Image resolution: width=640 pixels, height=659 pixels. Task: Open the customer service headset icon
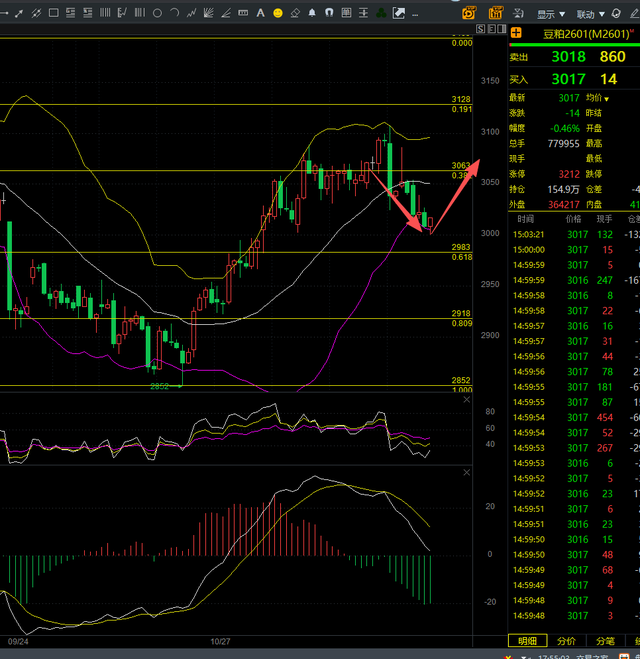tap(616, 13)
